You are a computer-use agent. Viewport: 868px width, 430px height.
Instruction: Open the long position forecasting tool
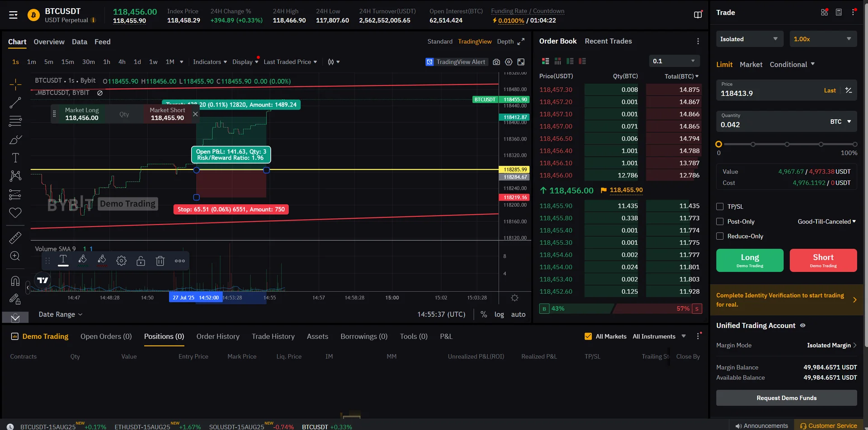15,194
